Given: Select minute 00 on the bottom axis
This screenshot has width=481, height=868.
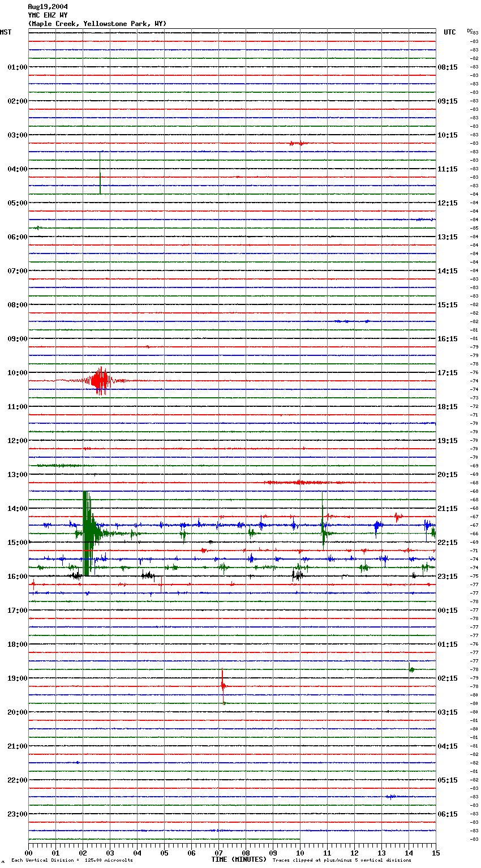Looking at the screenshot, I should click(28, 853).
